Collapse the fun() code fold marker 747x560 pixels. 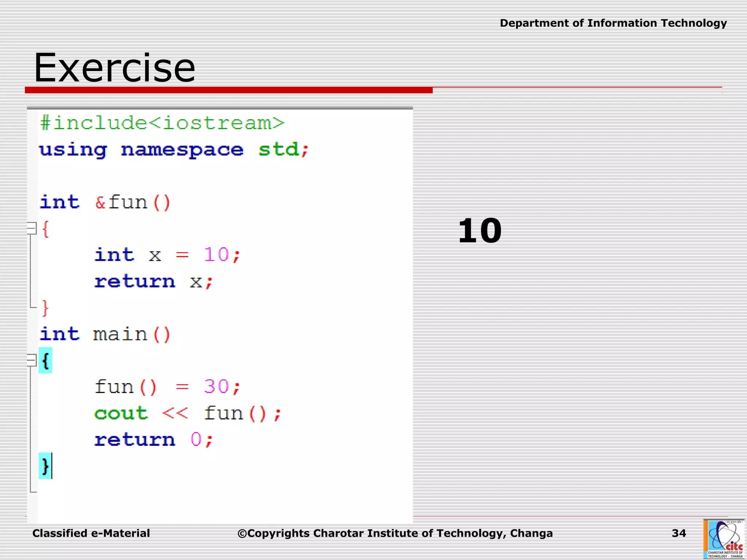pos(32,229)
